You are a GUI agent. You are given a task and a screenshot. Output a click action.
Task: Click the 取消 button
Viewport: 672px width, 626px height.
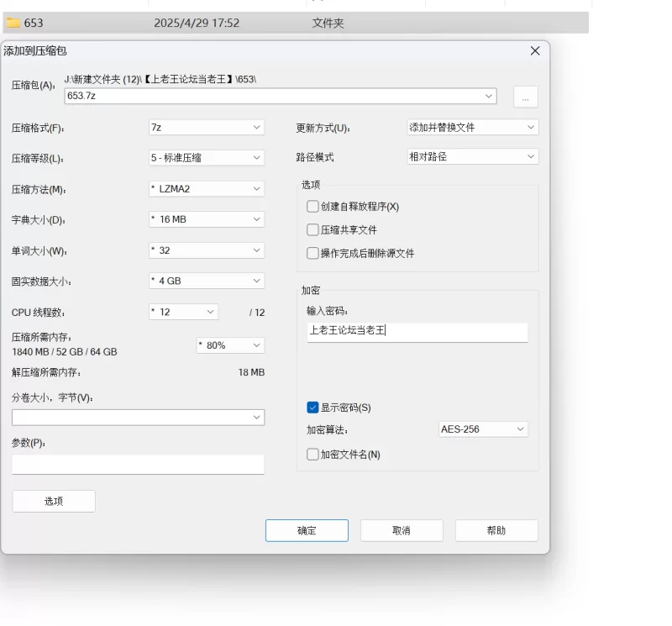(x=402, y=531)
